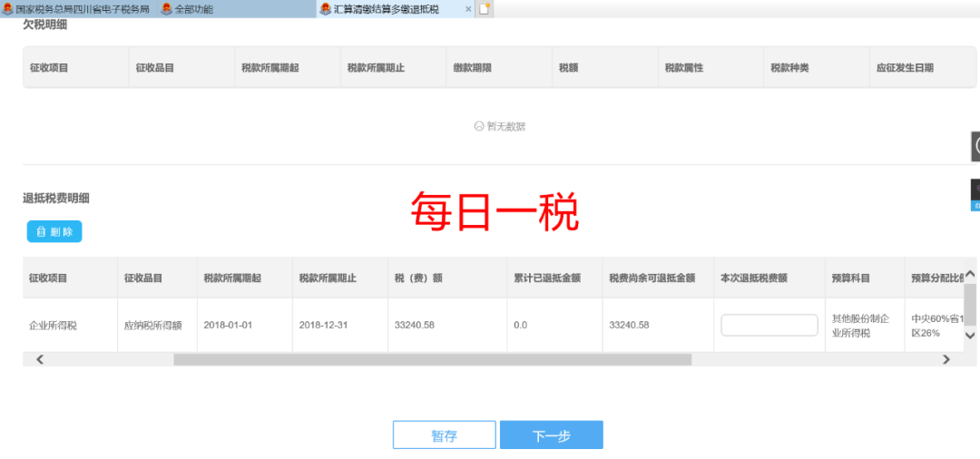
Task: Click the vertical scrollbar thumb in the table
Action: pos(969,304)
